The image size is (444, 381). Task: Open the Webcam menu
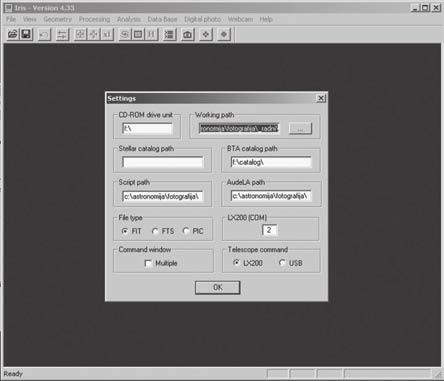[240, 19]
